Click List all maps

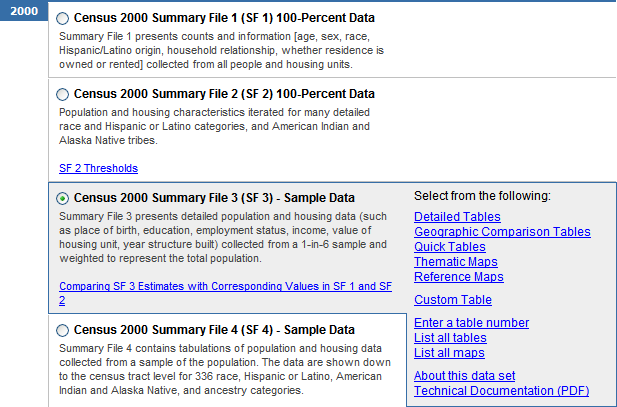point(449,353)
